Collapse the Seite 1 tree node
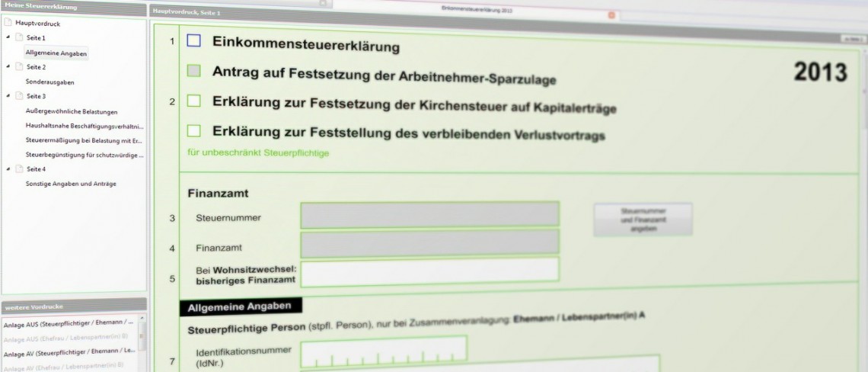 coord(8,37)
